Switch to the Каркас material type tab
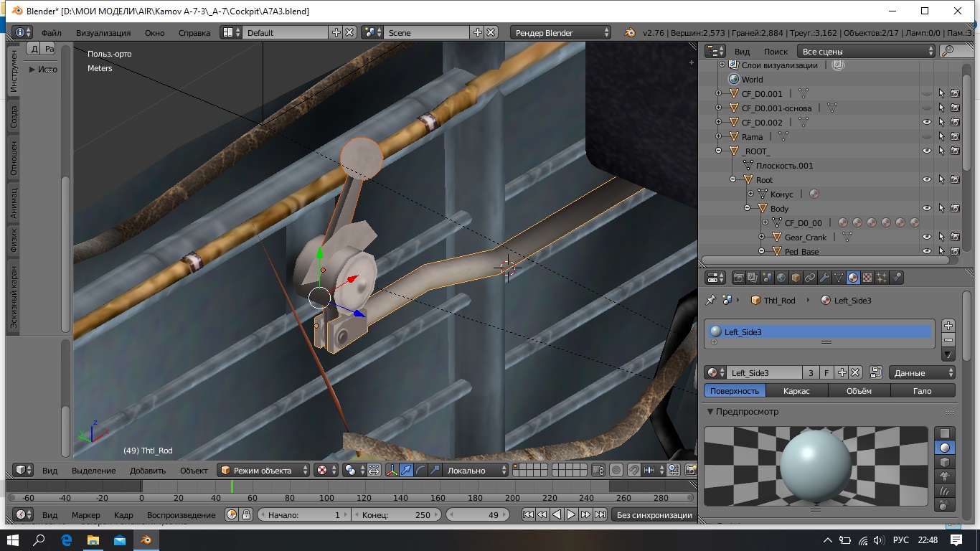Viewport: 980px width, 551px height. [796, 391]
